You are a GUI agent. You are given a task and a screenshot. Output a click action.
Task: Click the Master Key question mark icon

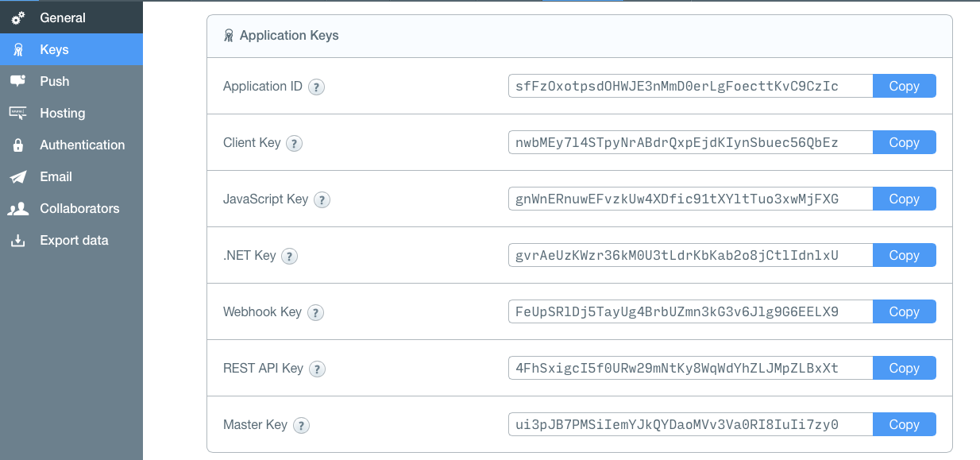[301, 425]
